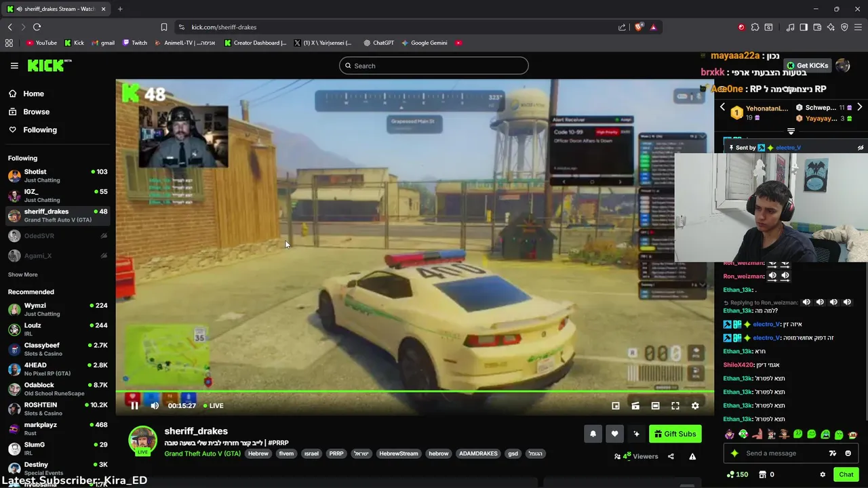Screen dimensions: 868x488
Task: Open channel points balance 150
Action: pyautogui.click(x=737, y=474)
